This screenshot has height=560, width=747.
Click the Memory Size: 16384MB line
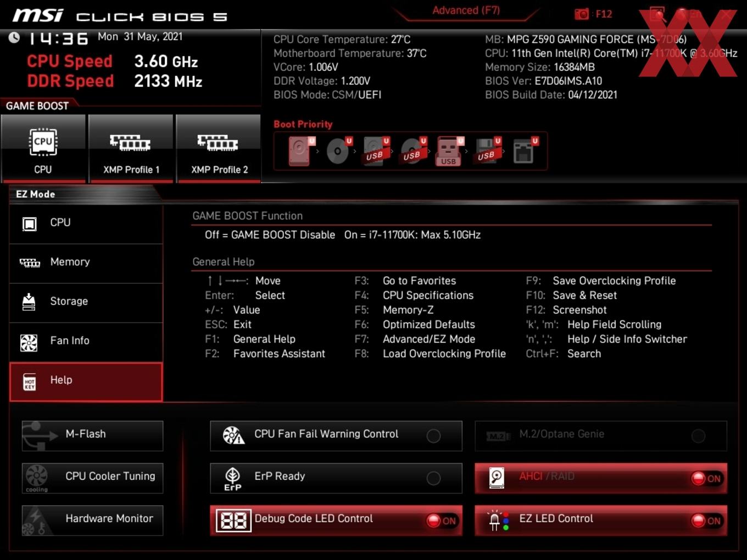pos(539,67)
